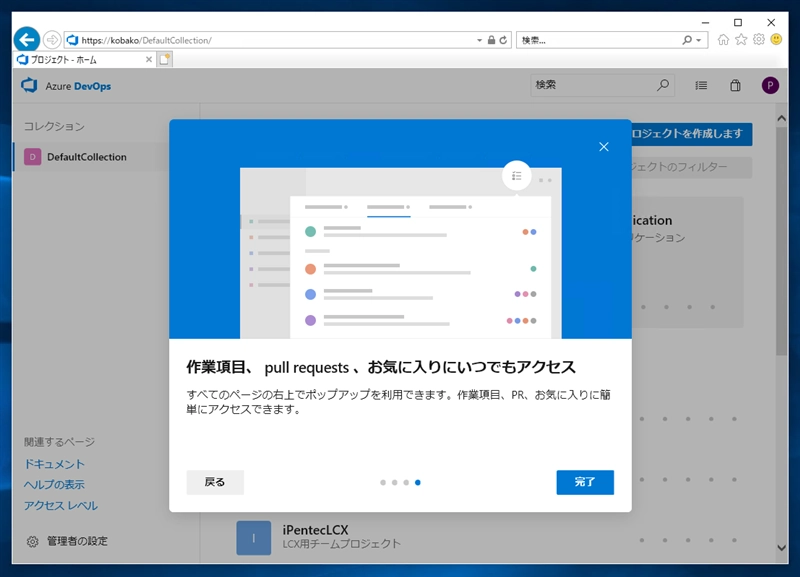This screenshot has height=577, width=800.
Task: Click the browser 検索 search box
Action: pyautogui.click(x=597, y=40)
